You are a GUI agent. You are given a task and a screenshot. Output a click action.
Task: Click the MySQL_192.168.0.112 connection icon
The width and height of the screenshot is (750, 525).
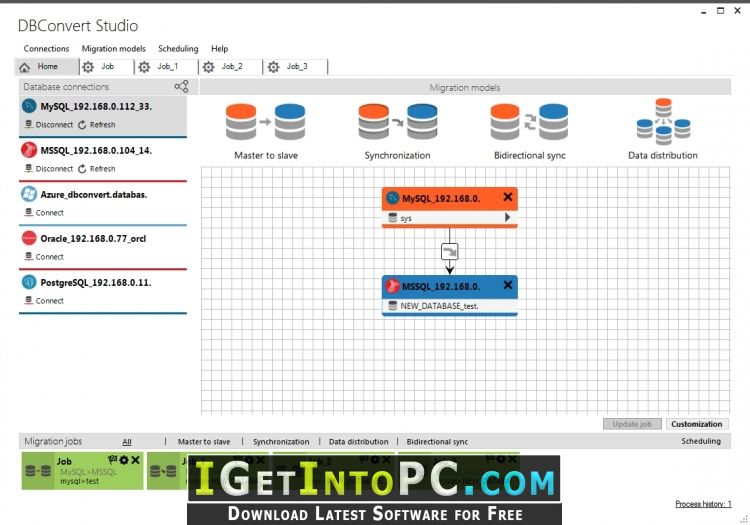coord(29,106)
